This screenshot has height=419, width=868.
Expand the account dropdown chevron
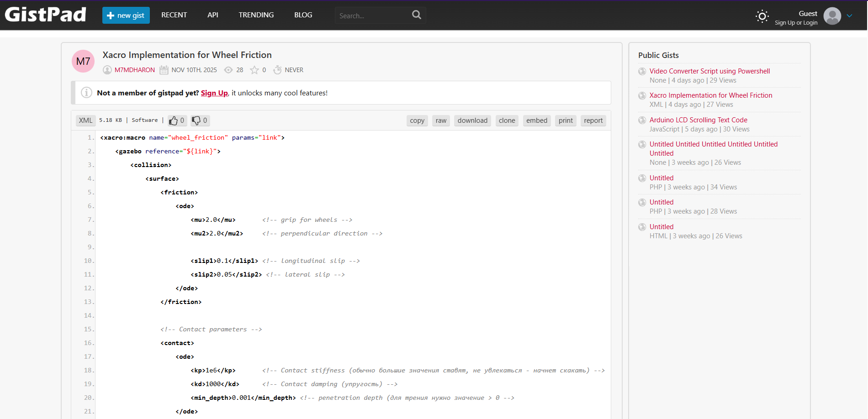point(850,15)
